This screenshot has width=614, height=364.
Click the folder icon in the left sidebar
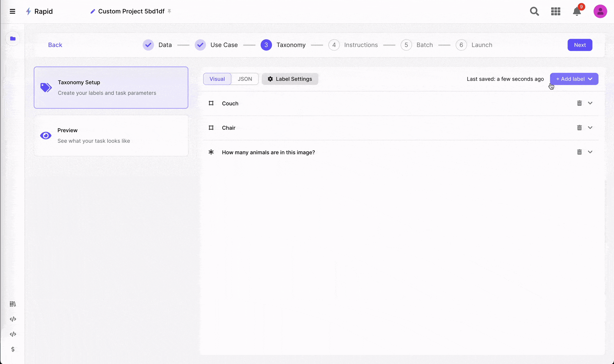coord(13,39)
